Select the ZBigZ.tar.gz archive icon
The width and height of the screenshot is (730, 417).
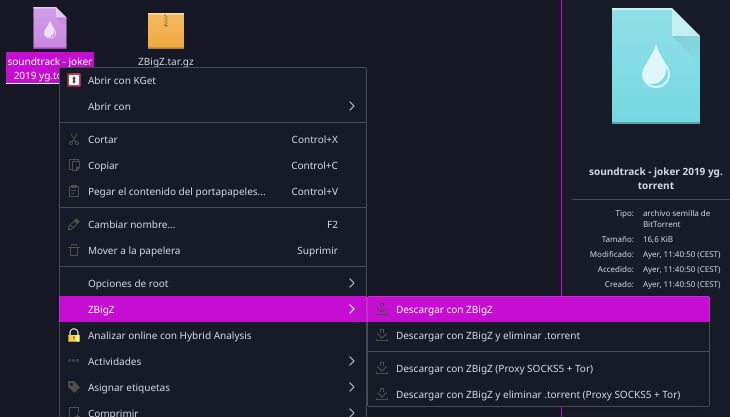point(166,31)
